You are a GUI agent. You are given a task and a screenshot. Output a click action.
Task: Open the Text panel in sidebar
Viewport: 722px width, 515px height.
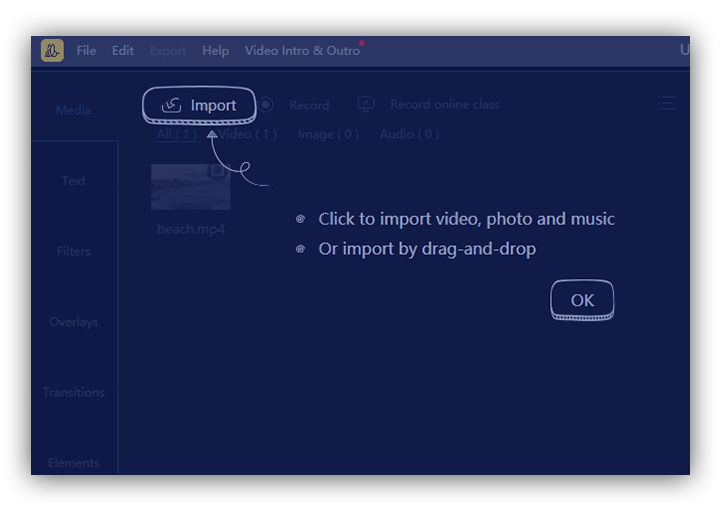tap(74, 181)
